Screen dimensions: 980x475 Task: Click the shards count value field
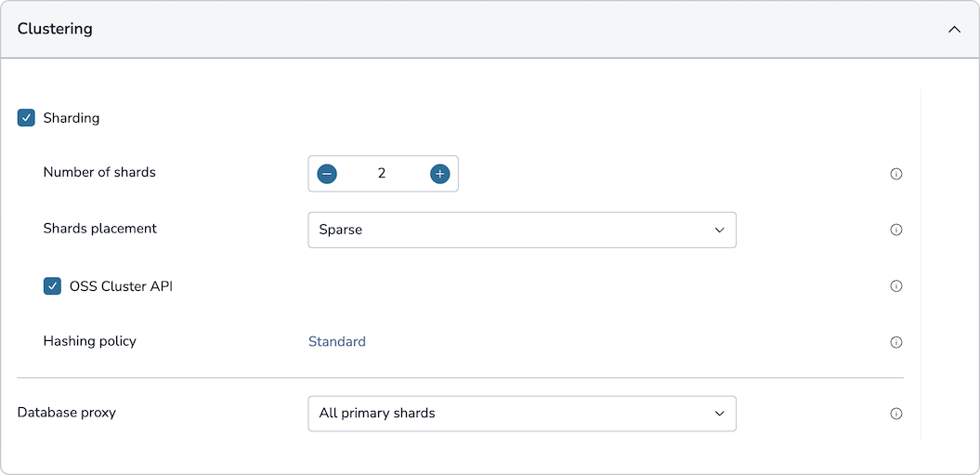(x=382, y=174)
